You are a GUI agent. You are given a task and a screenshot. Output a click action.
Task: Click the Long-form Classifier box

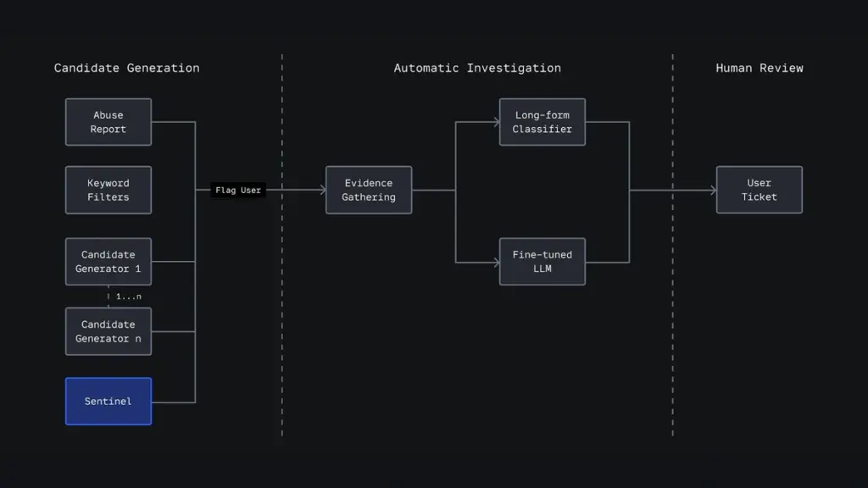pyautogui.click(x=542, y=122)
